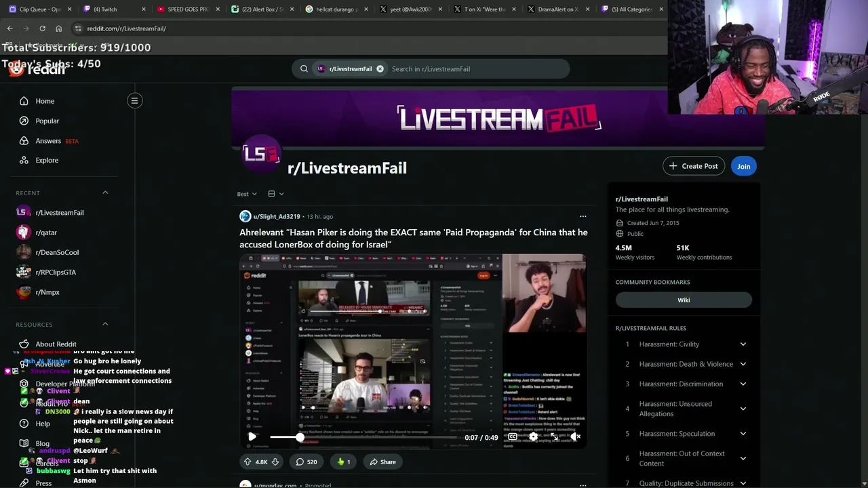Click the address bar URL

126,28
